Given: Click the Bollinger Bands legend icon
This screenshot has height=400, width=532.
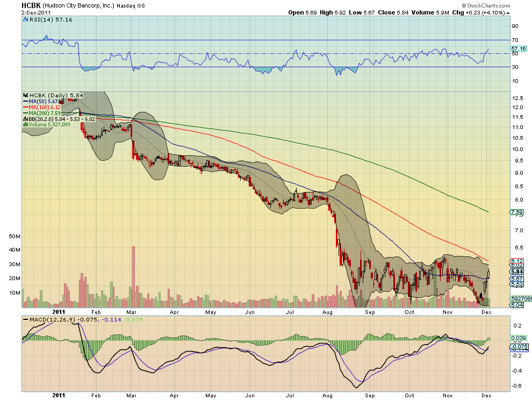Looking at the screenshot, I should [x=25, y=119].
